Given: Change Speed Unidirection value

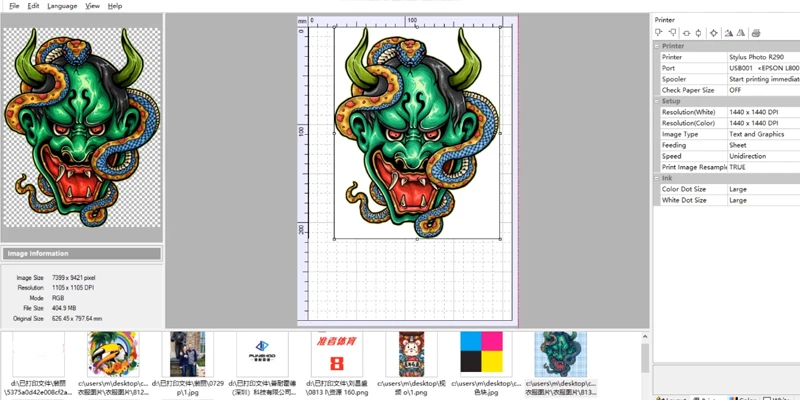Looking at the screenshot, I should pyautogui.click(x=764, y=156).
